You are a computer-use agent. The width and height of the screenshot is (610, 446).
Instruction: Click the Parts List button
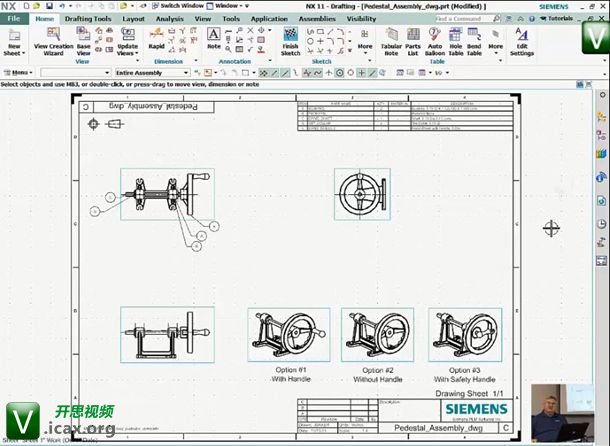point(413,42)
